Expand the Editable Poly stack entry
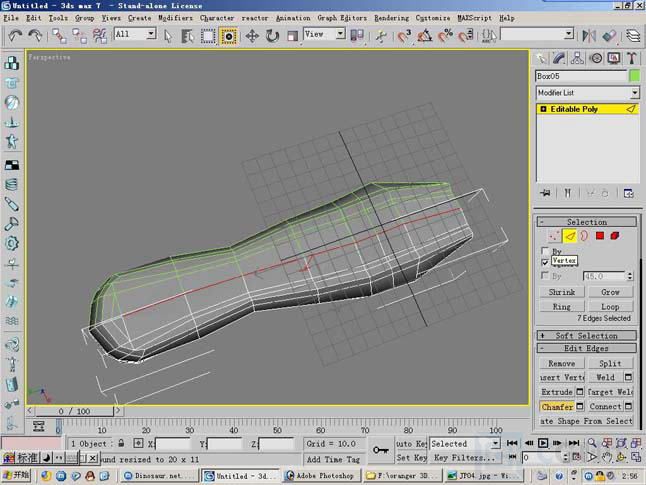This screenshot has height=485, width=646. (543, 109)
